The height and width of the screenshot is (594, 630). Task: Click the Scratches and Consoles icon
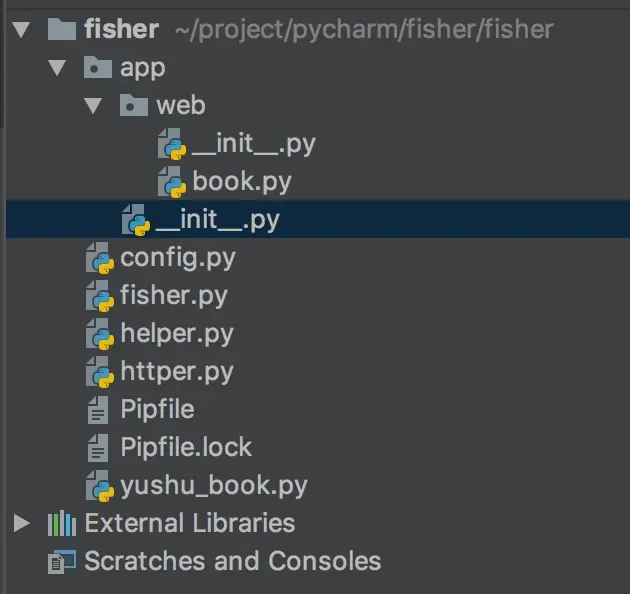pyautogui.click(x=62, y=561)
